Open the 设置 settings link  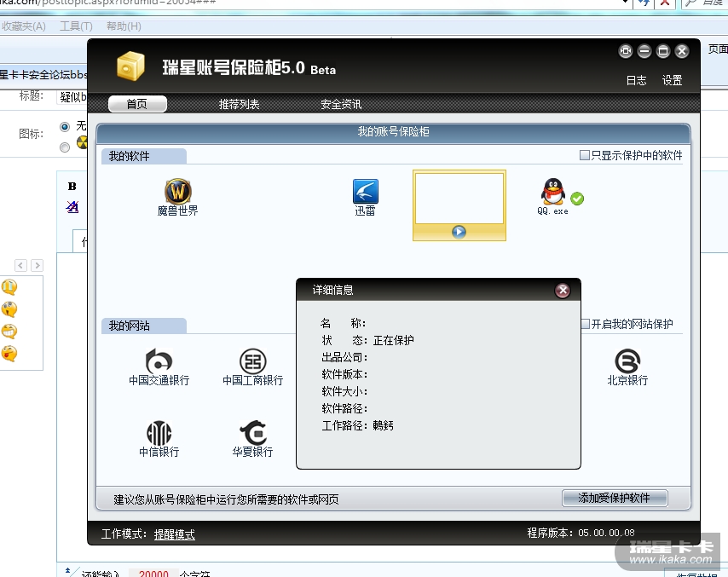pyautogui.click(x=672, y=80)
